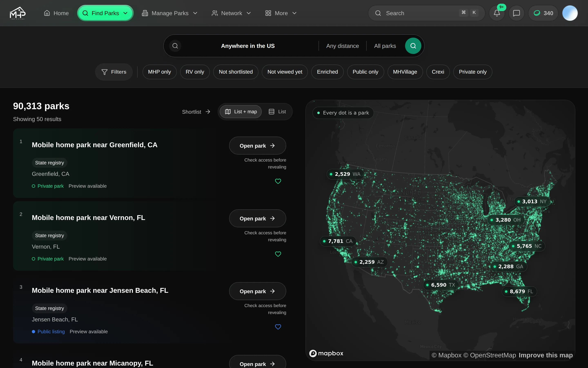Toggle the Crexi filter chip
The image size is (588, 368).
[x=438, y=72]
